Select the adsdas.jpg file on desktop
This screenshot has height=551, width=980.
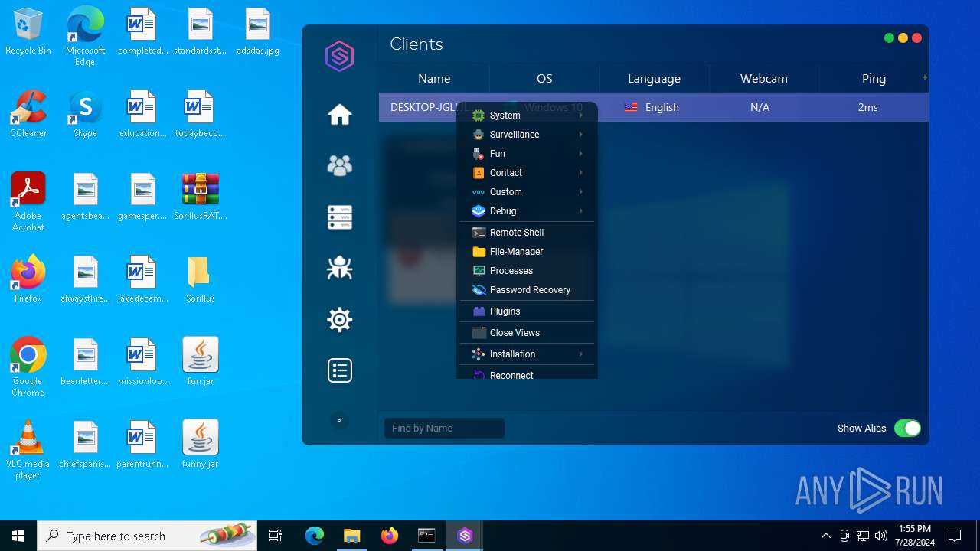[x=258, y=32]
